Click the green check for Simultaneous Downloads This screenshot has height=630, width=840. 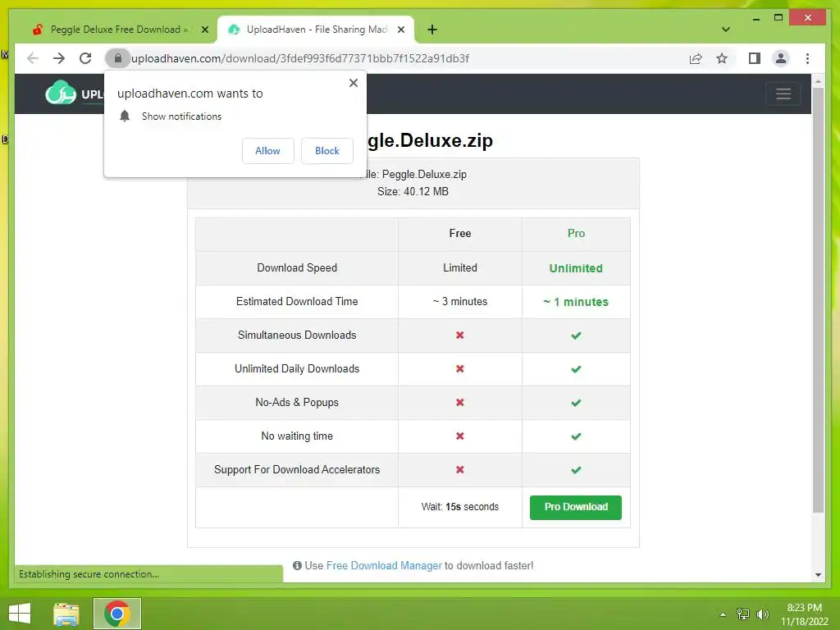576,336
